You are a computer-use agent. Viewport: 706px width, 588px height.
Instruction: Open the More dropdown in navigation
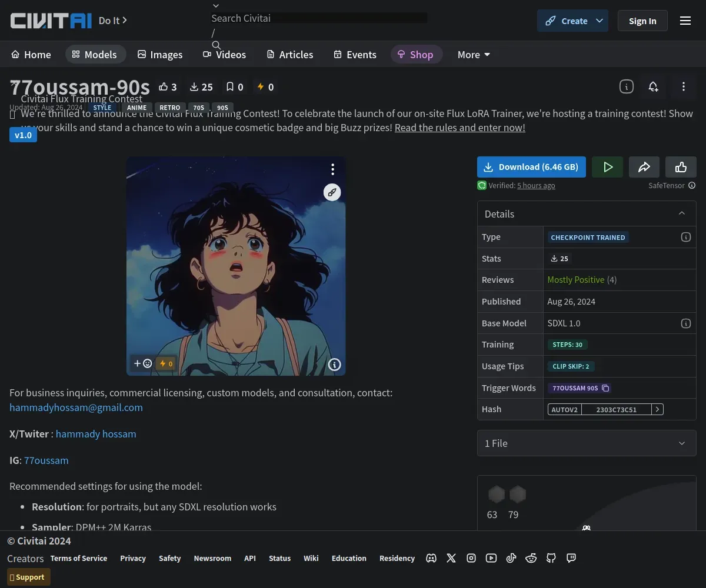pyautogui.click(x=474, y=55)
